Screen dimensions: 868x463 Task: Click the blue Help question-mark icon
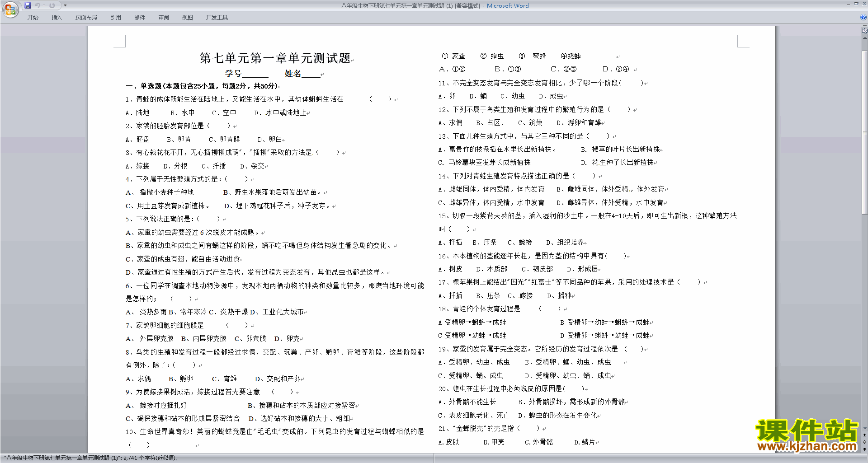pyautogui.click(x=863, y=18)
